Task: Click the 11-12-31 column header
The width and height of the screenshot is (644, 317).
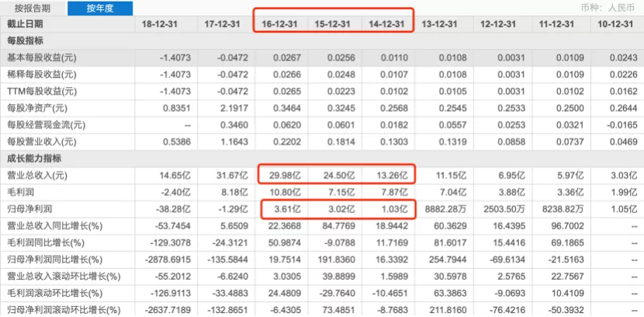Action: point(556,24)
